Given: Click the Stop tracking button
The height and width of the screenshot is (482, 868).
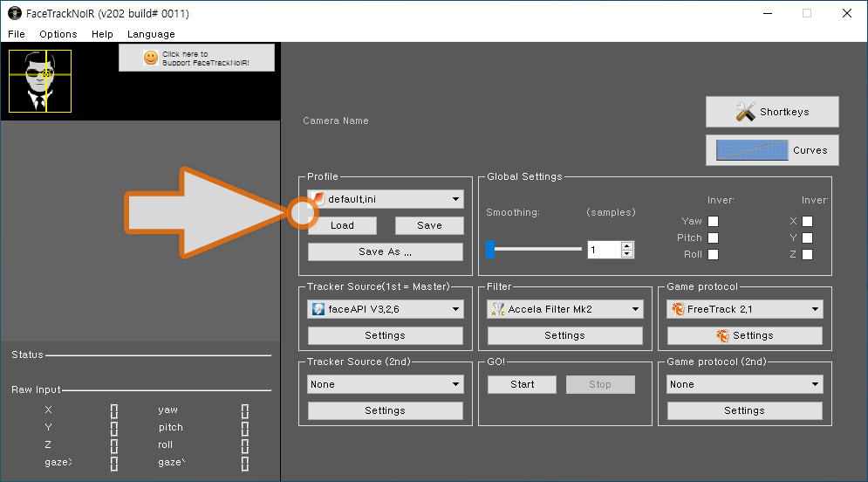Looking at the screenshot, I should click(x=601, y=384).
